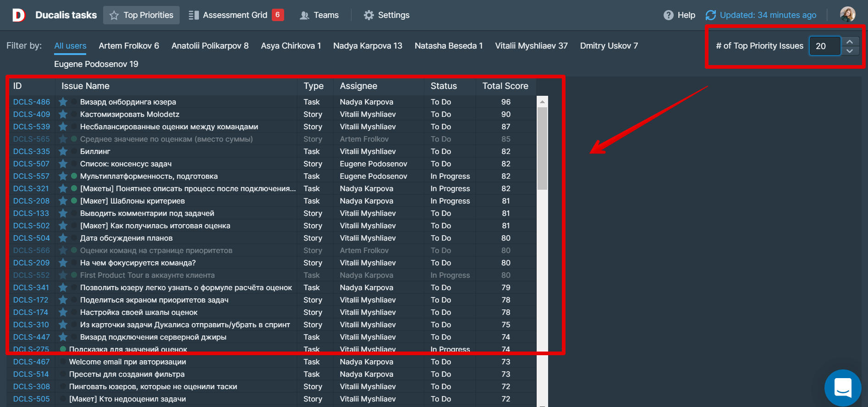Image resolution: width=868 pixels, height=407 pixels.
Task: Filter by Natasha Beseda
Action: [x=449, y=46]
